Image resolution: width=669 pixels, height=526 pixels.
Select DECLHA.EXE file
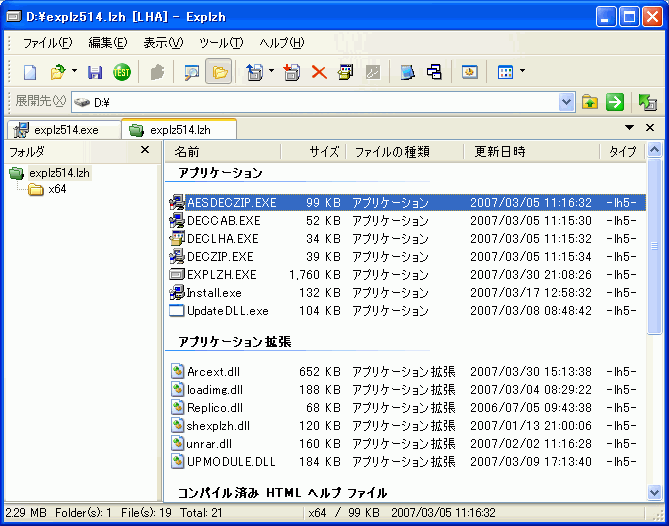tap(222, 238)
